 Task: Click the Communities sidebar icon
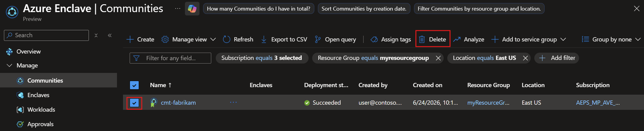point(20,81)
